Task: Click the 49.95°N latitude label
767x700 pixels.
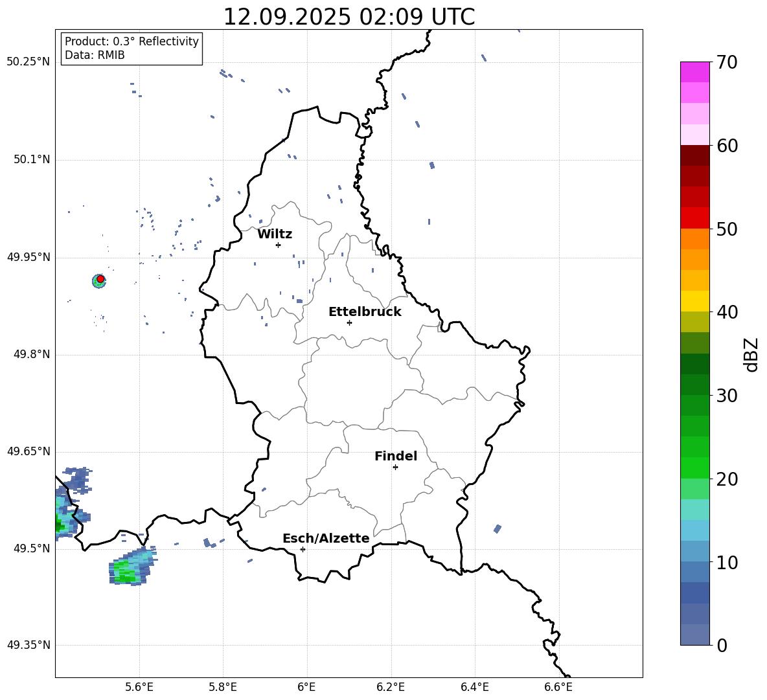Action: 29,257
